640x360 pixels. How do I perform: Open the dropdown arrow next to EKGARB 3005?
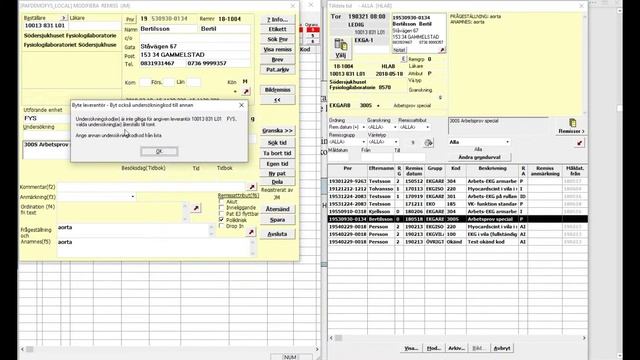[378, 106]
